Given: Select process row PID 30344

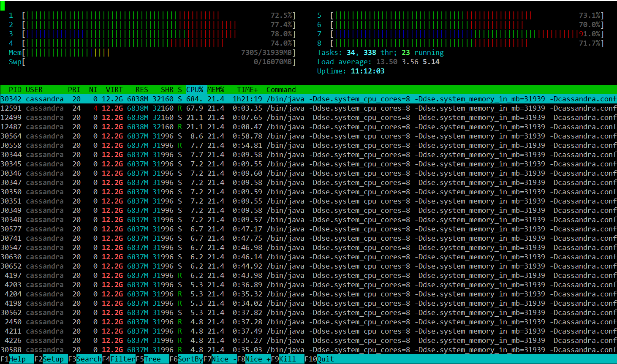Looking at the screenshot, I should click(x=308, y=155).
